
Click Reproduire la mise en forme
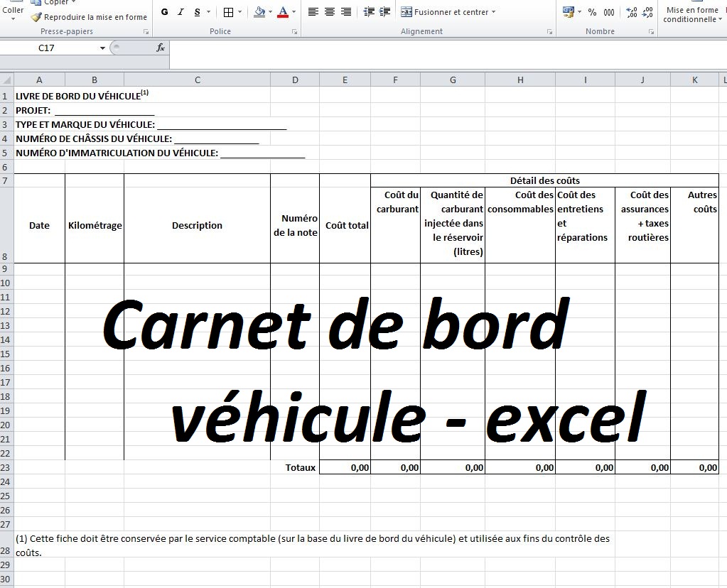pyautogui.click(x=89, y=17)
